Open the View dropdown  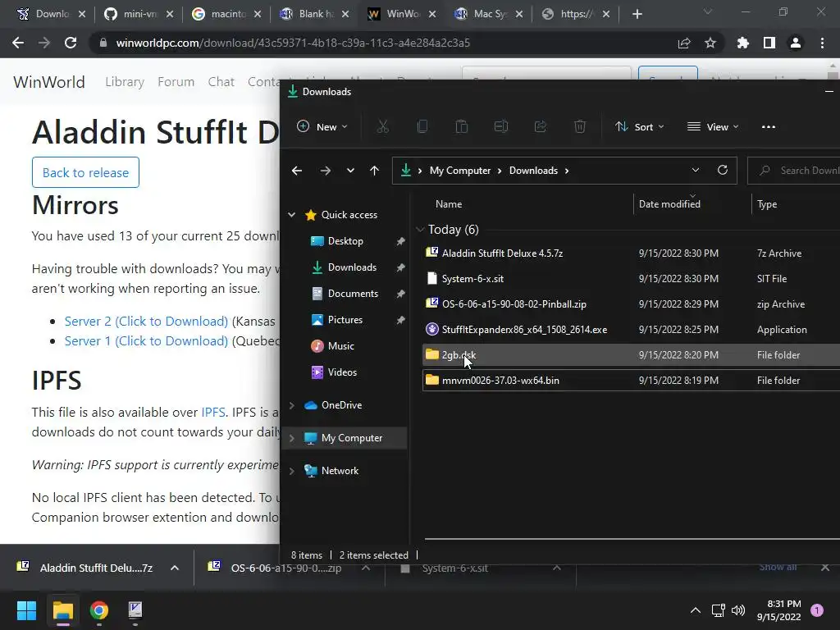click(x=713, y=127)
